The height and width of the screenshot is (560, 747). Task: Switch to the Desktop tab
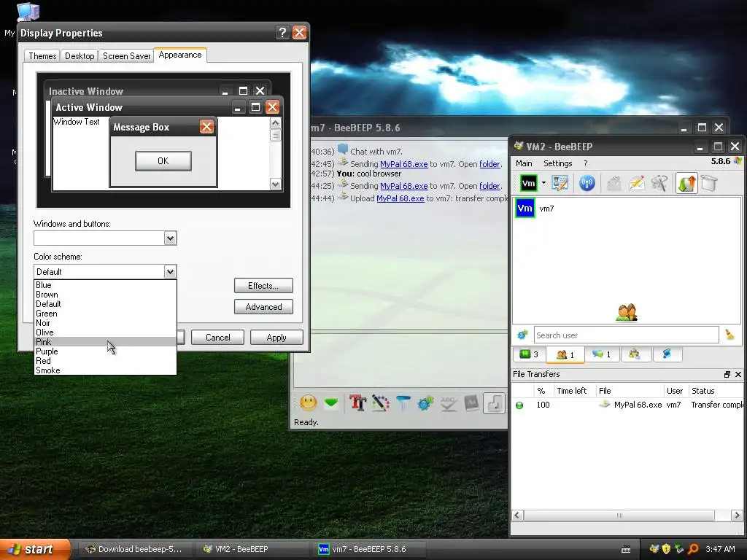pyautogui.click(x=80, y=56)
